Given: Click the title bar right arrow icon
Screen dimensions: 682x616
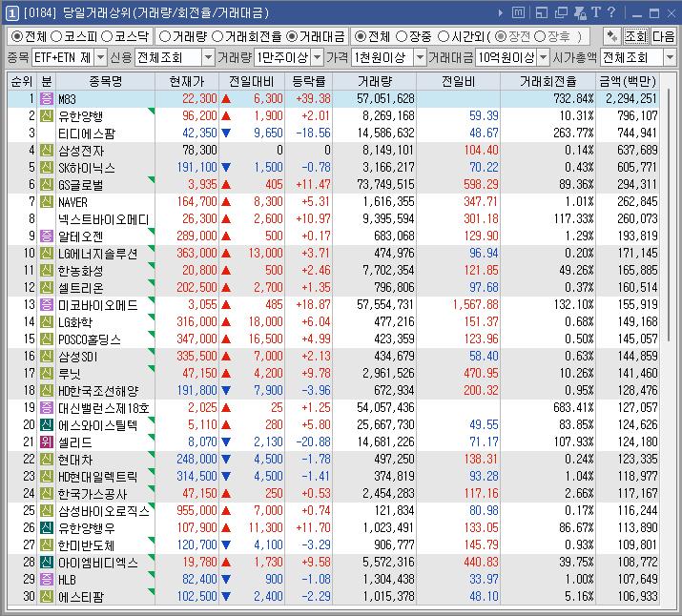Looking at the screenshot, I should coord(500,13).
